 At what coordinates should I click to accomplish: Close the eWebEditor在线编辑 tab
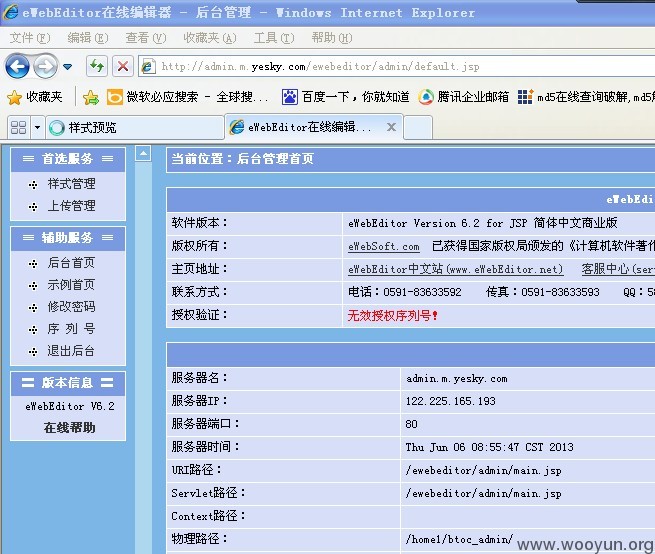391,127
